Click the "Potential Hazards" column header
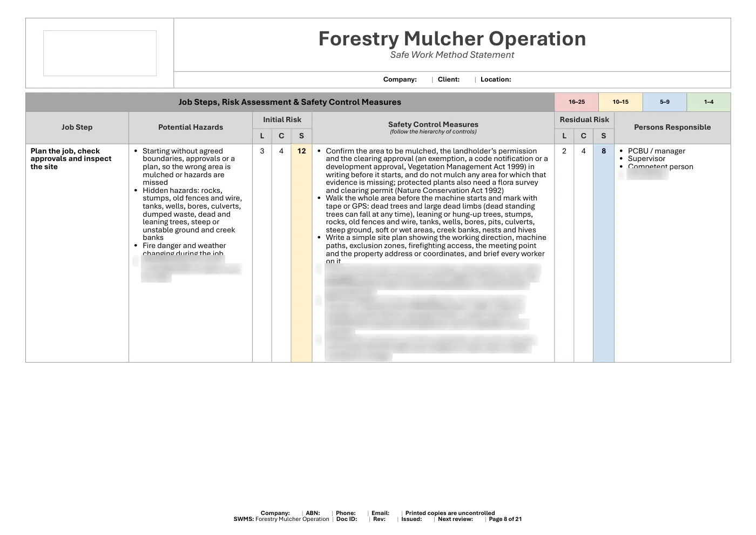This screenshot has width=756, height=535. click(191, 128)
